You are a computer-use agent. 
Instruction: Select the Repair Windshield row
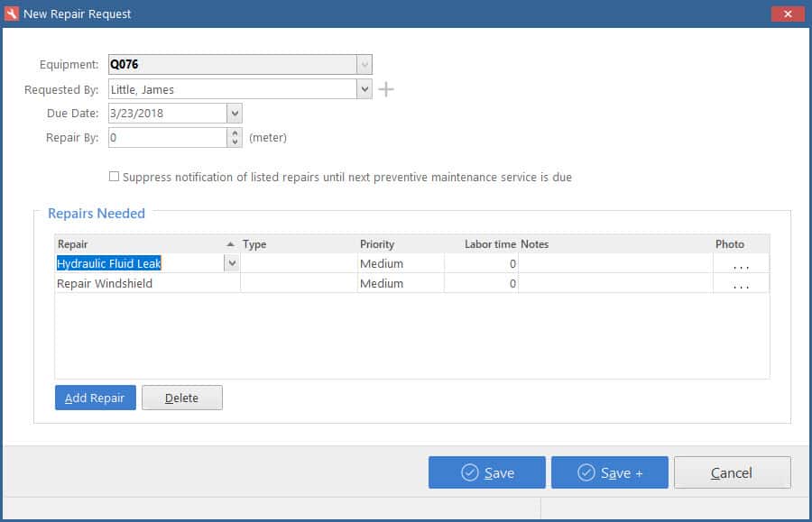411,283
